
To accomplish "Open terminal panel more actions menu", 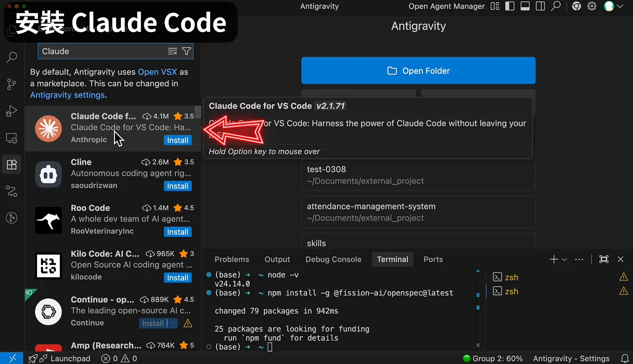I will (x=579, y=259).
